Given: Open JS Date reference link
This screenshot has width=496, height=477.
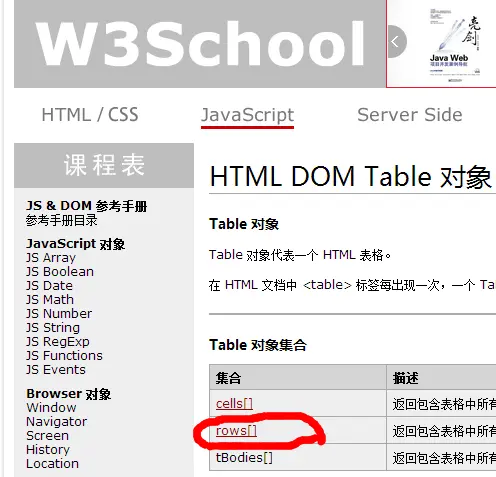Looking at the screenshot, I should tap(49, 286).
